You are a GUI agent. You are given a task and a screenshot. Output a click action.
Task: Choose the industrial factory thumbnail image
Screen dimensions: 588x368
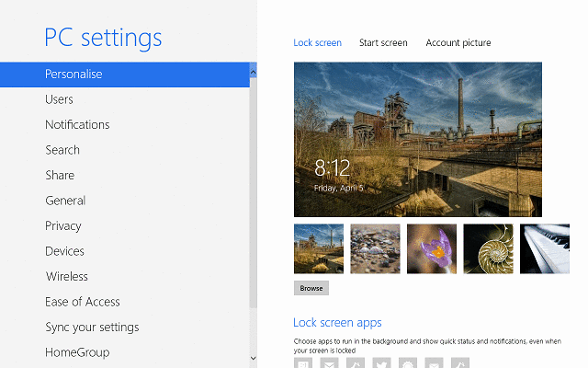[x=319, y=248]
